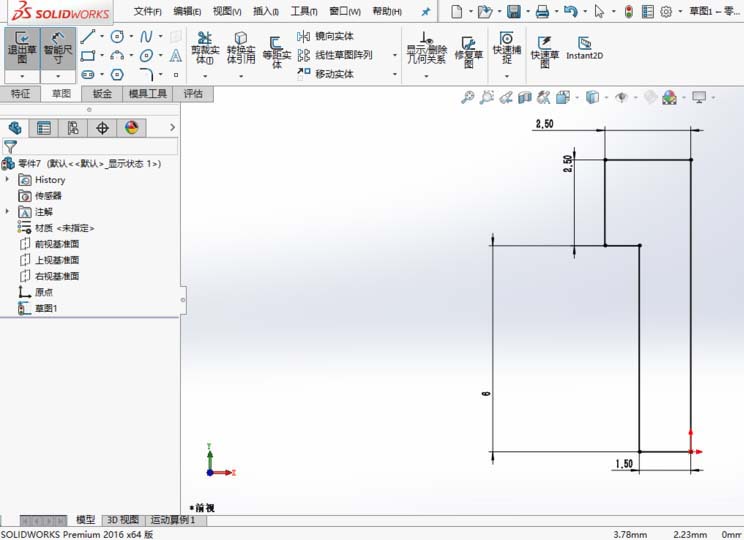
Task: Open the 工具 (Tools) menu
Action: [303, 11]
